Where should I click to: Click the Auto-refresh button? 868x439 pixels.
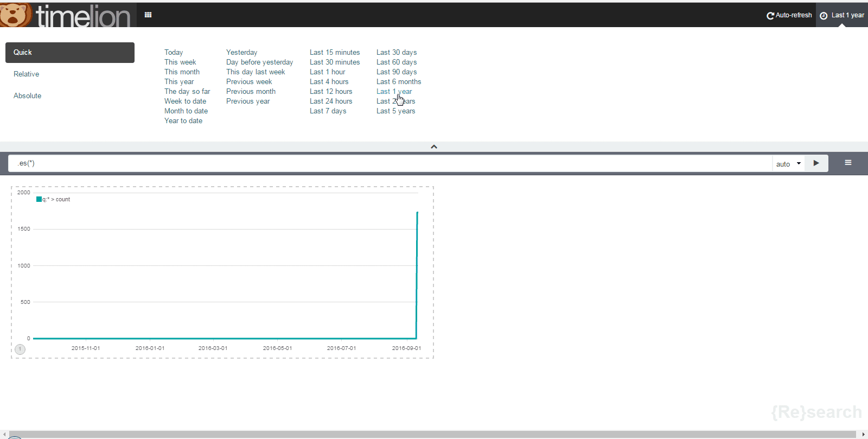pos(789,15)
